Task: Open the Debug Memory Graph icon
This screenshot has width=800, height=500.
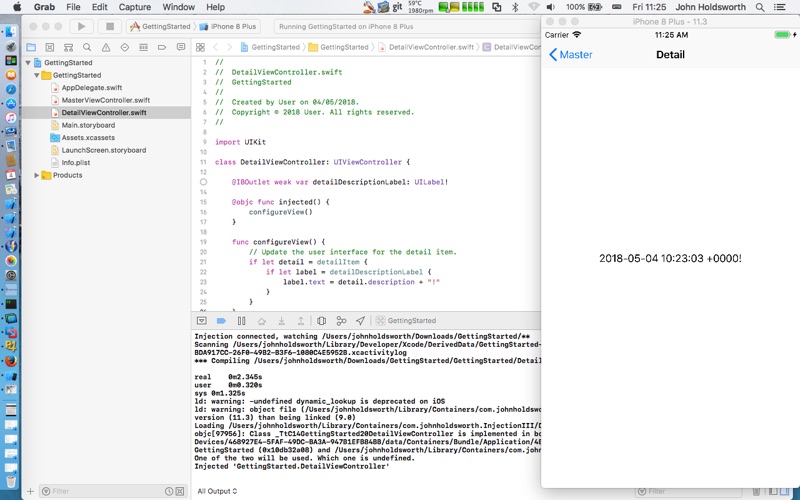Action: (341, 320)
